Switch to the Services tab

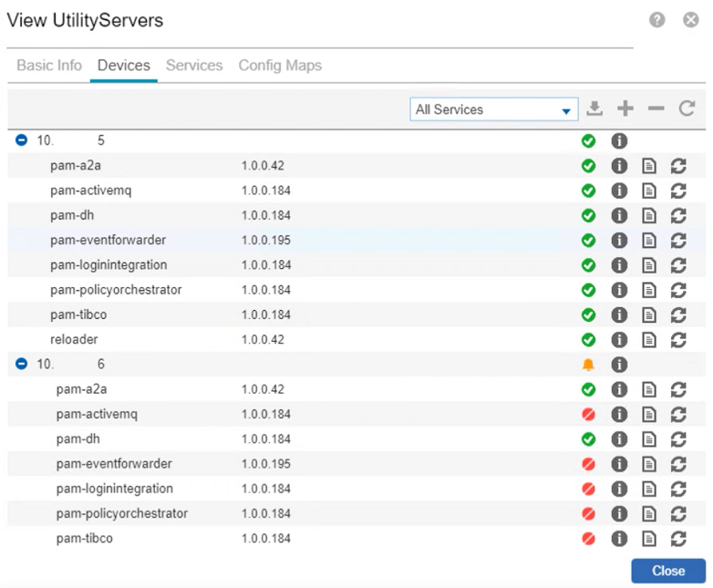(194, 66)
